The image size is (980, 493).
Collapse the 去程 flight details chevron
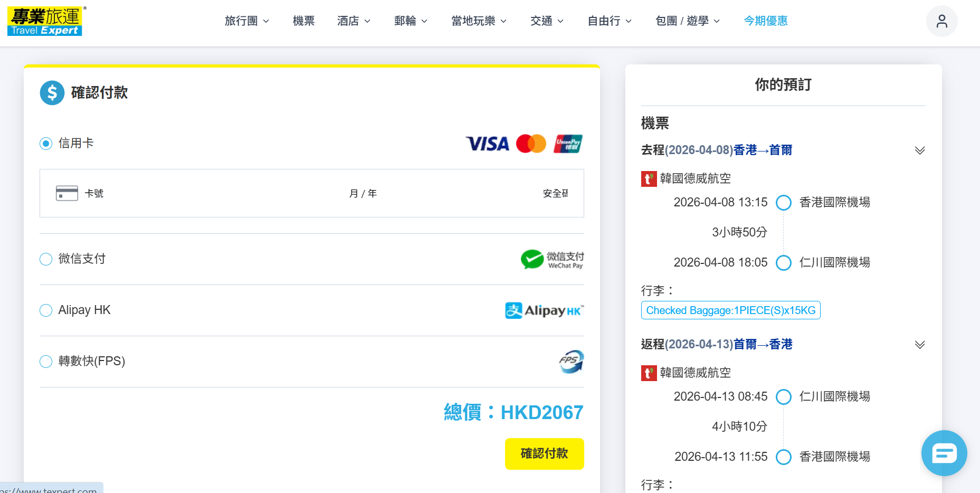tap(919, 150)
